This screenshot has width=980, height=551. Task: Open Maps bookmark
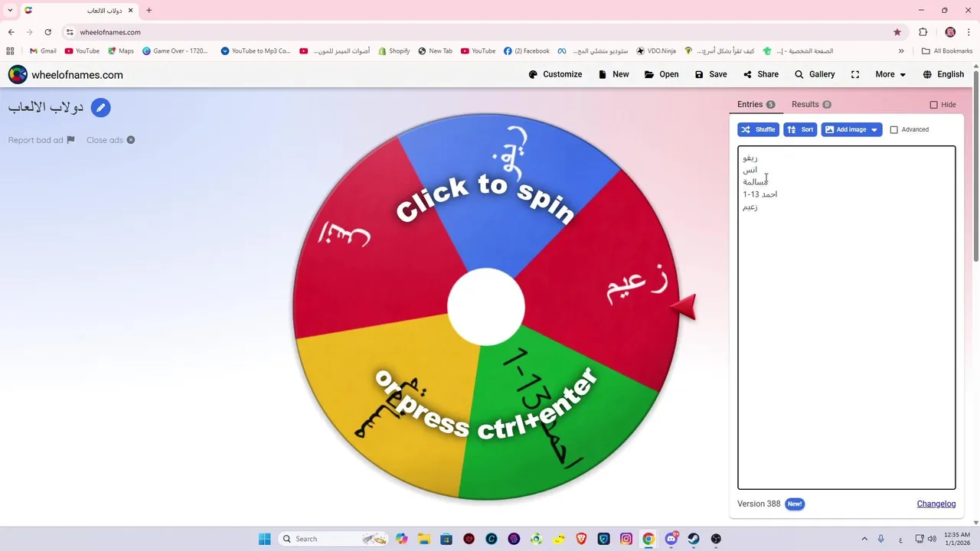tap(121, 51)
